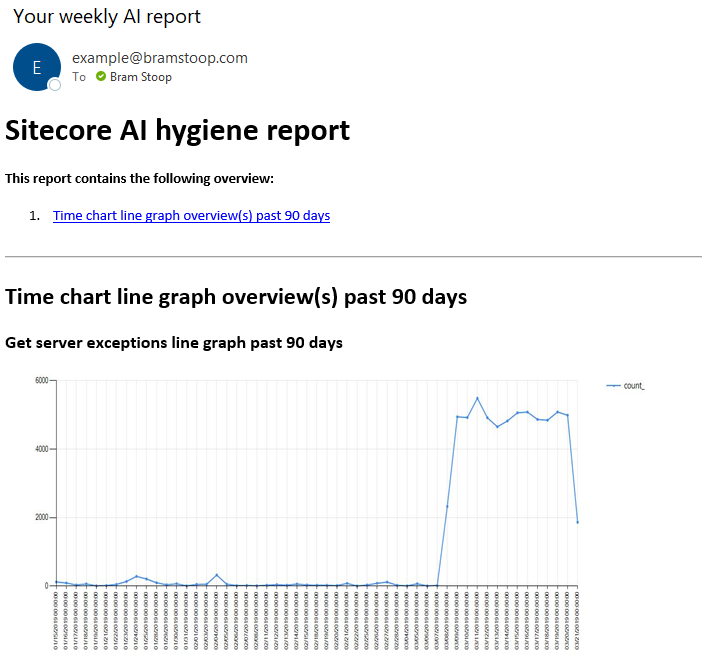Click the Time chart overview section heading
This screenshot has width=702, height=667.
click(236, 297)
